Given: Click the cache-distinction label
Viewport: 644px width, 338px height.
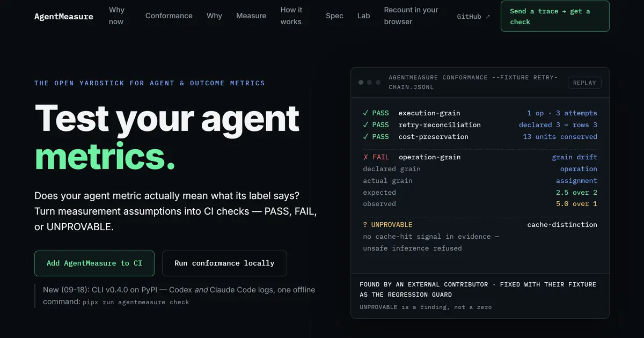Looking at the screenshot, I should pyautogui.click(x=562, y=225).
